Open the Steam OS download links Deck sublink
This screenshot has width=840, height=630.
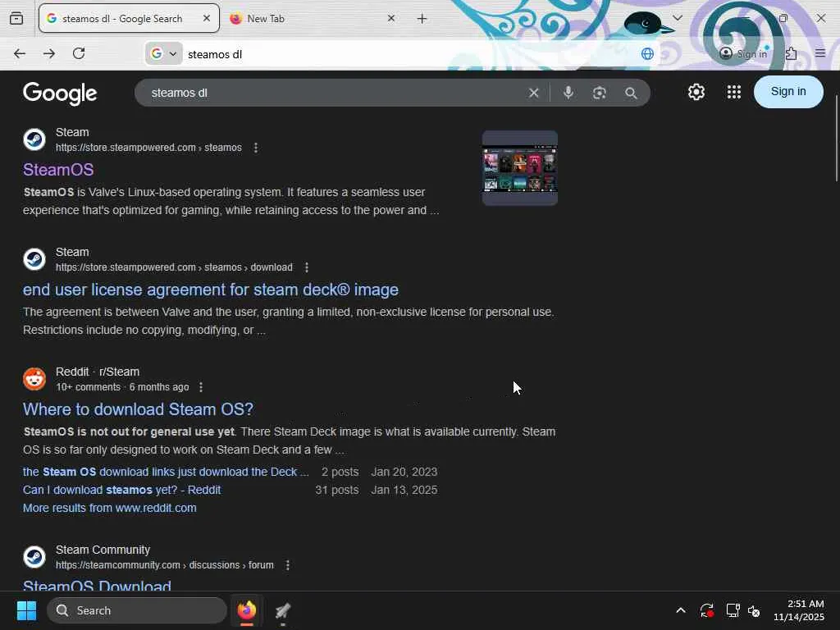pyautogui.click(x=166, y=472)
